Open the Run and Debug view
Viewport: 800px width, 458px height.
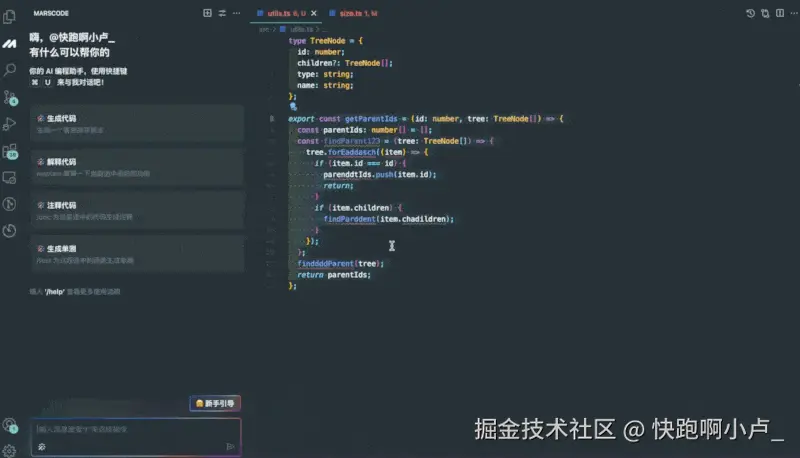9,124
